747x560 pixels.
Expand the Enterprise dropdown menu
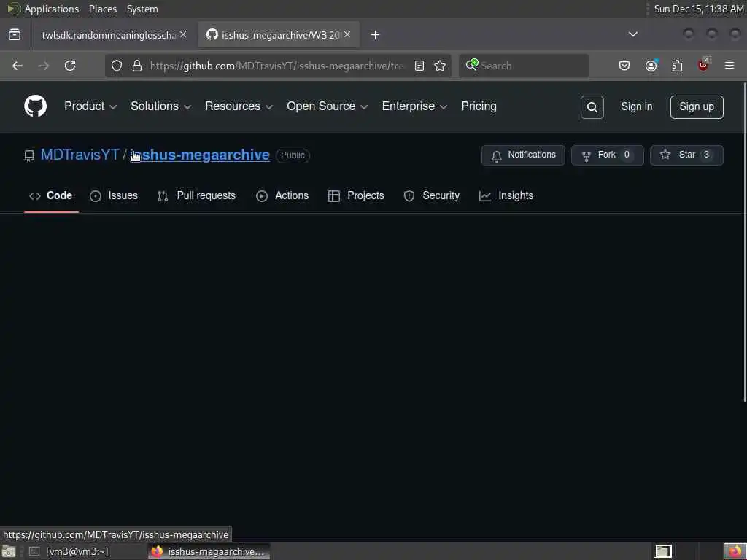click(x=415, y=106)
